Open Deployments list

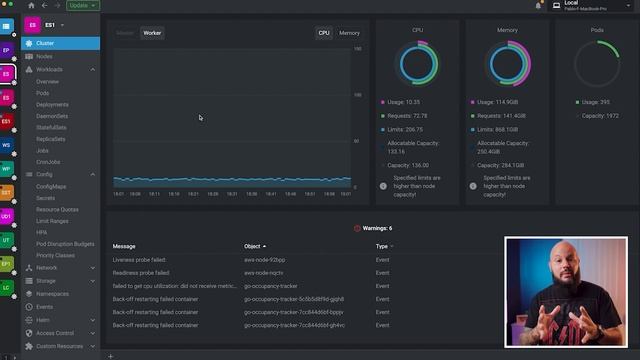tap(52, 104)
